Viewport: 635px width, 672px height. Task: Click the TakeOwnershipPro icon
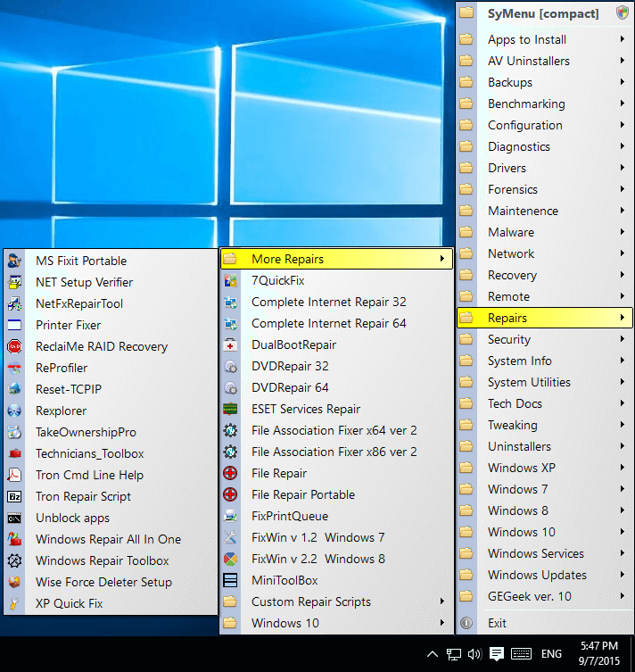(14, 432)
